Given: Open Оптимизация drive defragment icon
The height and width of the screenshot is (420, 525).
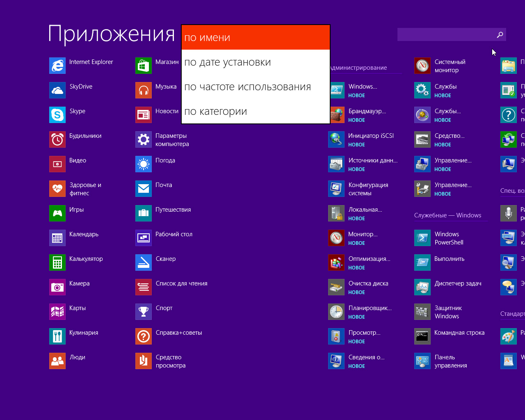Looking at the screenshot, I should tap(336, 262).
